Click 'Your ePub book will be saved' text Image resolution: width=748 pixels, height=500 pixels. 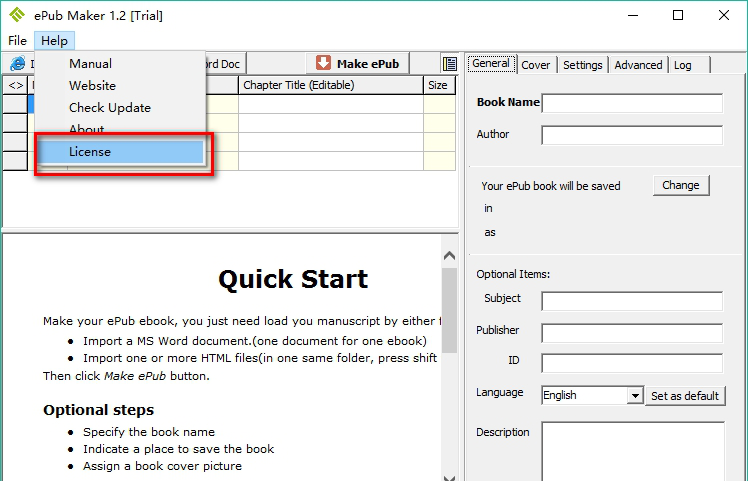(x=551, y=186)
